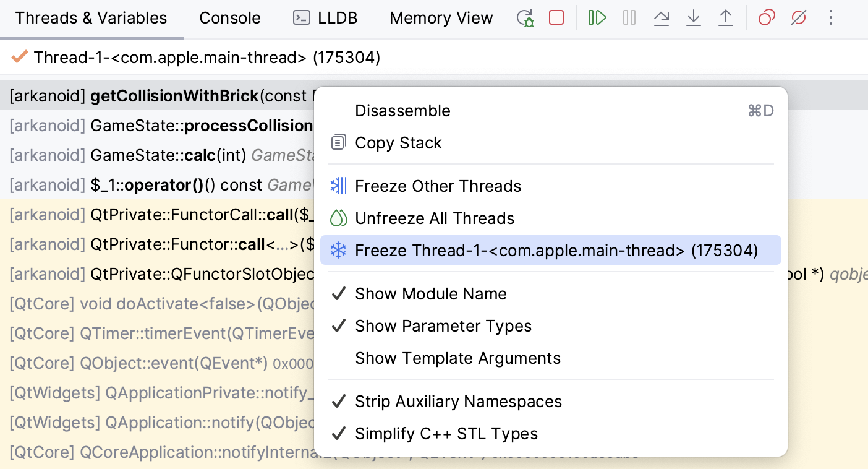Open the More options three-dot menu

coord(831,18)
